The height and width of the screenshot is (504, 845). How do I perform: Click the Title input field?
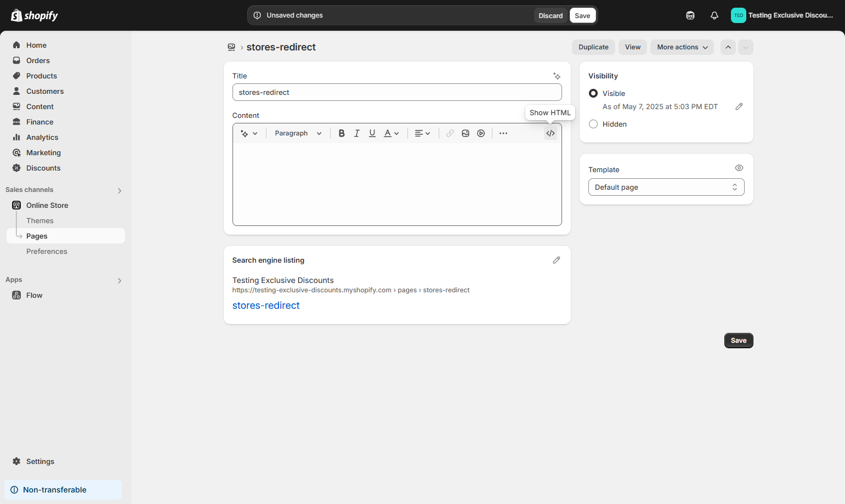click(397, 92)
